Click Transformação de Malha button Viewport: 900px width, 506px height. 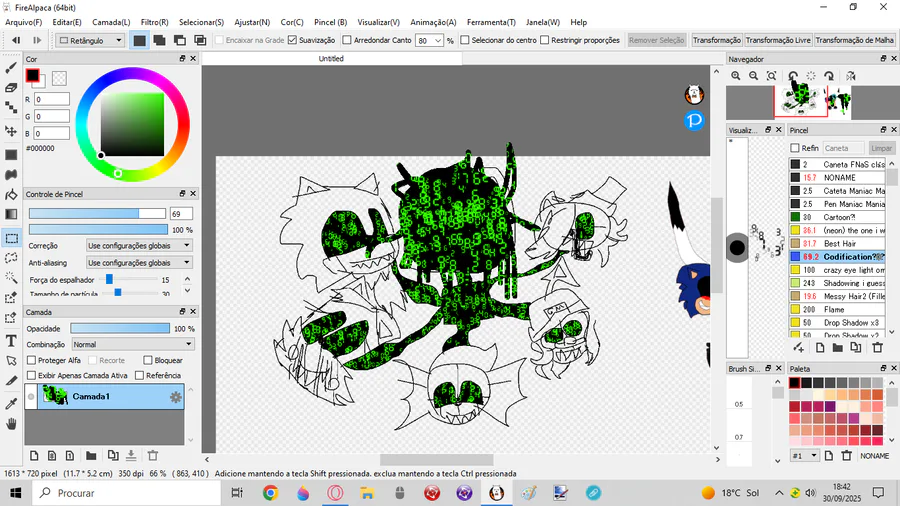point(854,40)
